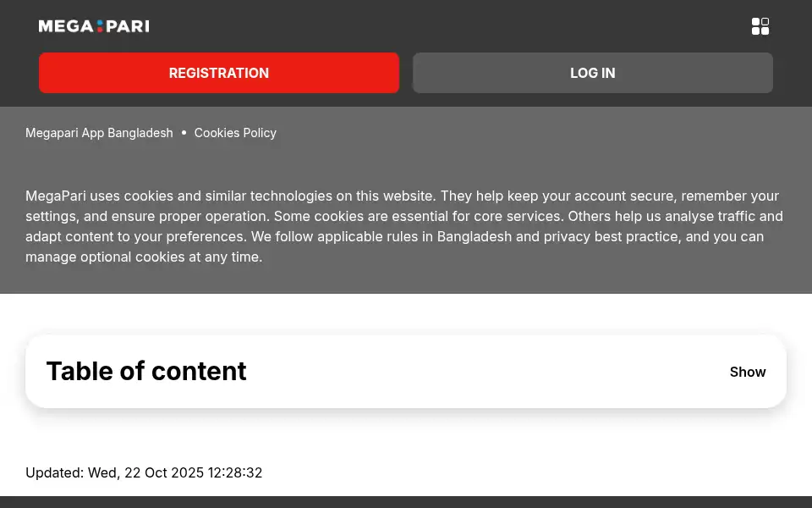Open the grid menu icon
This screenshot has height=508, width=812.
coord(760,26)
